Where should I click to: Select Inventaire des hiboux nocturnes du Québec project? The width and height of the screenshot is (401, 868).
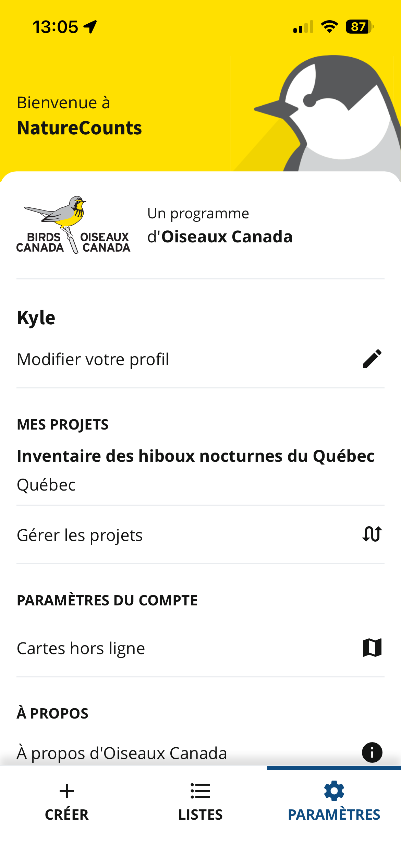point(195,456)
